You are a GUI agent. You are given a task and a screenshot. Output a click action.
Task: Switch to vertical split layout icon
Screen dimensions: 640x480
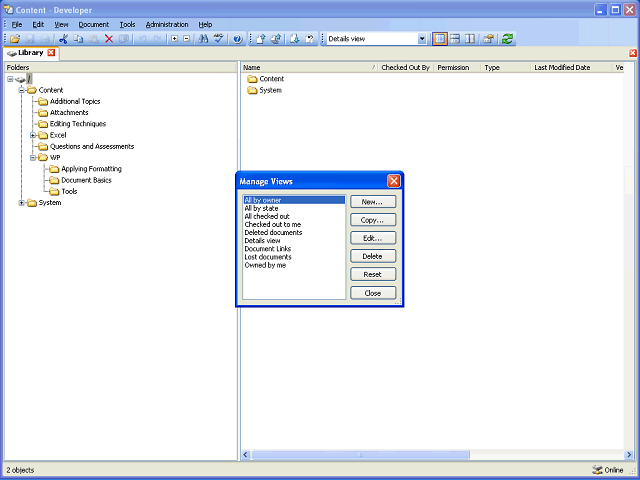pyautogui.click(x=470, y=39)
